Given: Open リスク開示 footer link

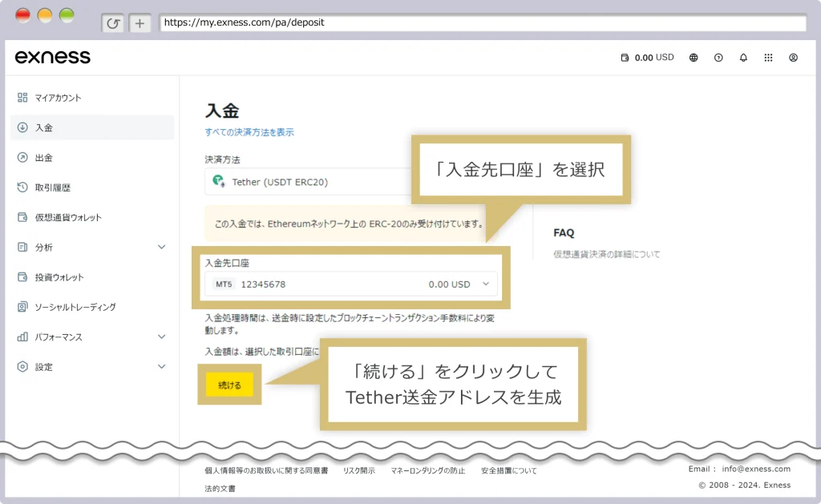Looking at the screenshot, I should [x=359, y=470].
